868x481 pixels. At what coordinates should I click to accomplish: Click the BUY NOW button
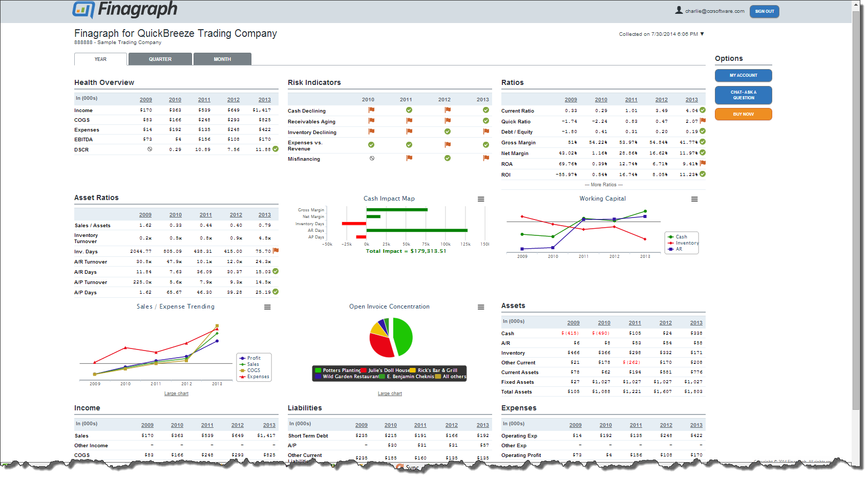[x=743, y=114]
